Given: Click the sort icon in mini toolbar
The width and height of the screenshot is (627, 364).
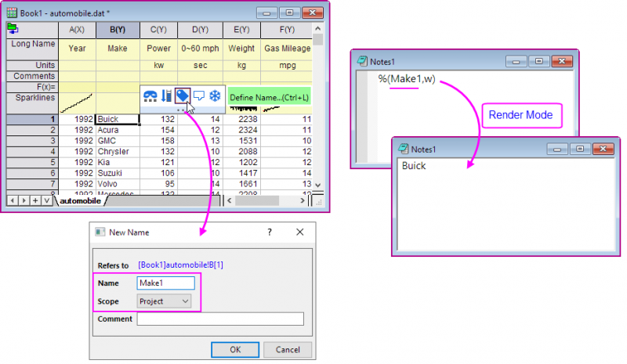Looking at the screenshot, I should [x=166, y=96].
